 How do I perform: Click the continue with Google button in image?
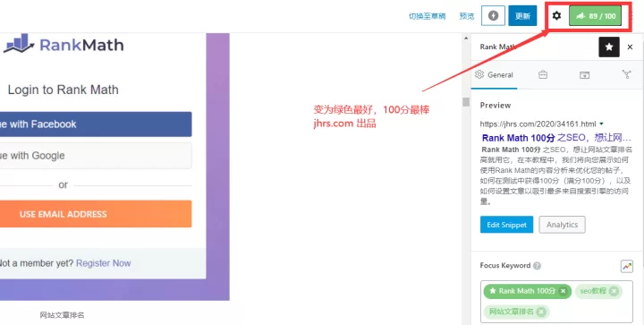tap(96, 156)
